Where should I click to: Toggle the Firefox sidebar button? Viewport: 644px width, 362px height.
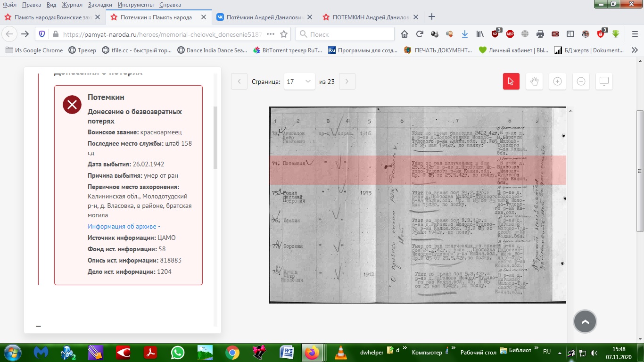570,34
